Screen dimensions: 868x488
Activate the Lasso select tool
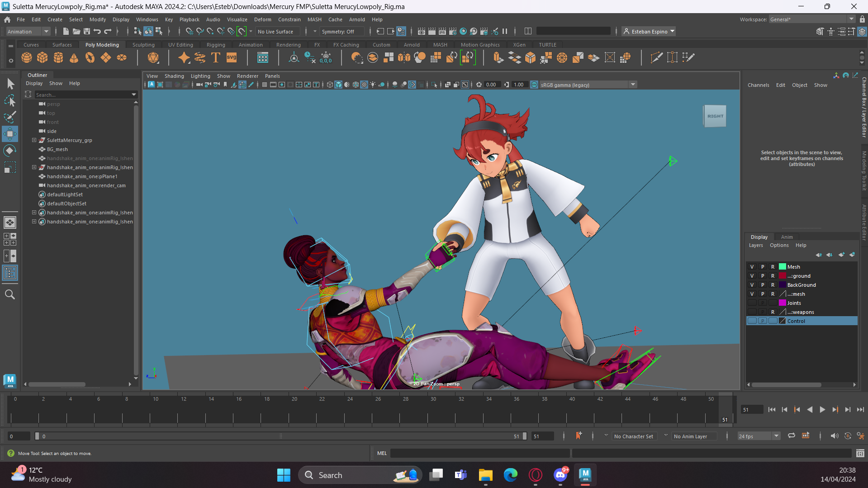click(10, 100)
